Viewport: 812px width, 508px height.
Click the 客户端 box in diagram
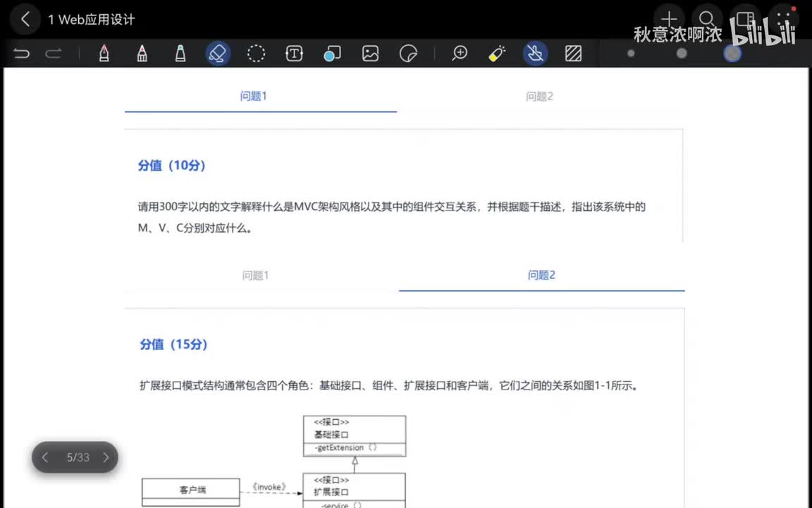coord(191,492)
